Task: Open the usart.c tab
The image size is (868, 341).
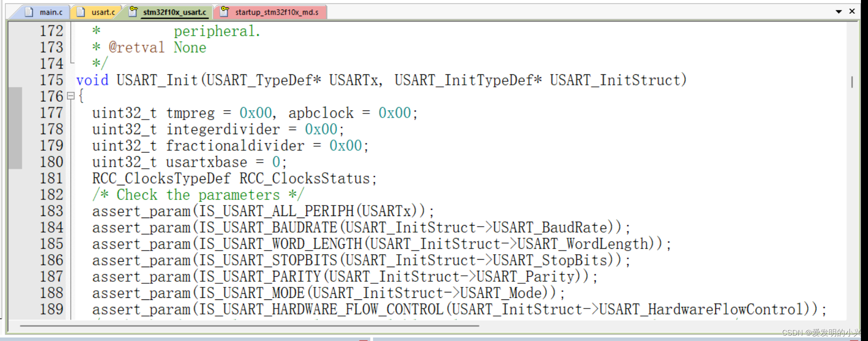Action: (x=97, y=12)
